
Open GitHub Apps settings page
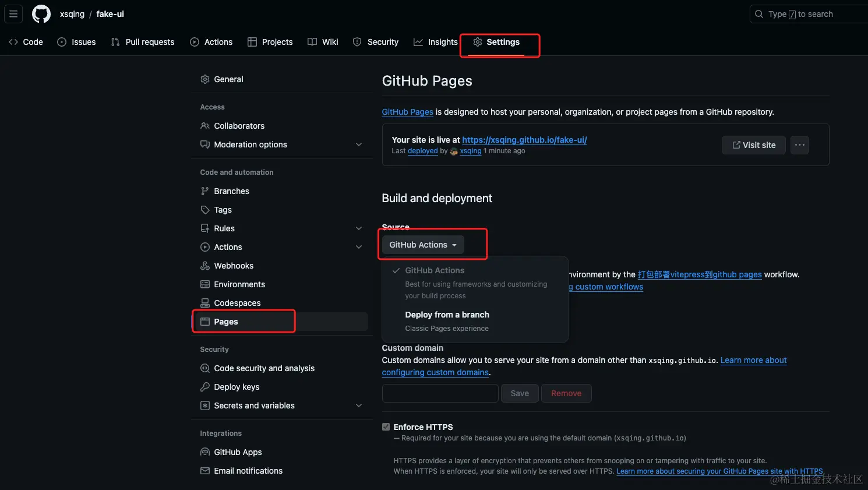[282, 452]
